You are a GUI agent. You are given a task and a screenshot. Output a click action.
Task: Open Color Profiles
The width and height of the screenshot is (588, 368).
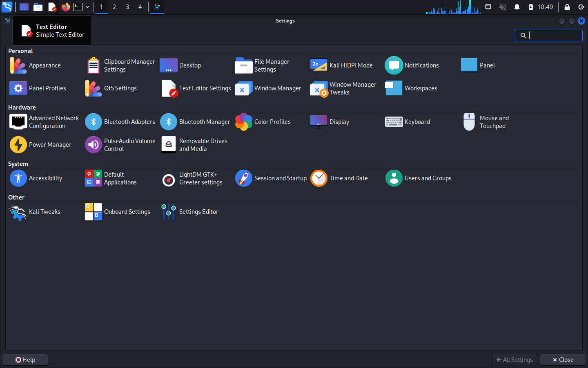(x=263, y=122)
